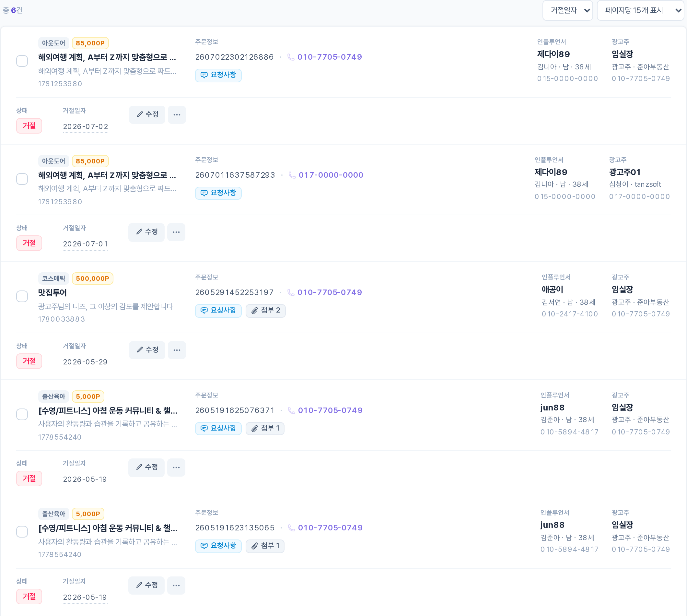This screenshot has height=616, width=687.
Task: Click influencer name 애공이
Action: click(552, 290)
